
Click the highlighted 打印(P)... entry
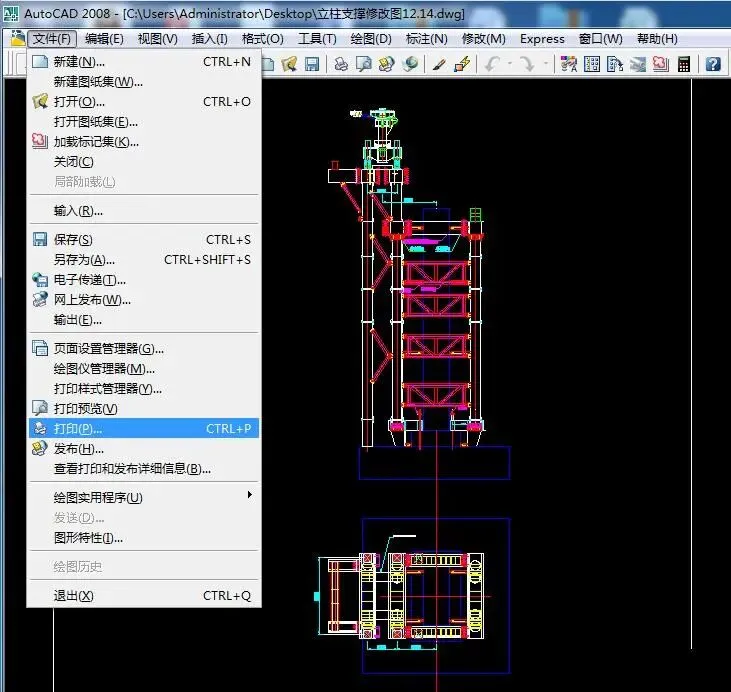point(144,428)
